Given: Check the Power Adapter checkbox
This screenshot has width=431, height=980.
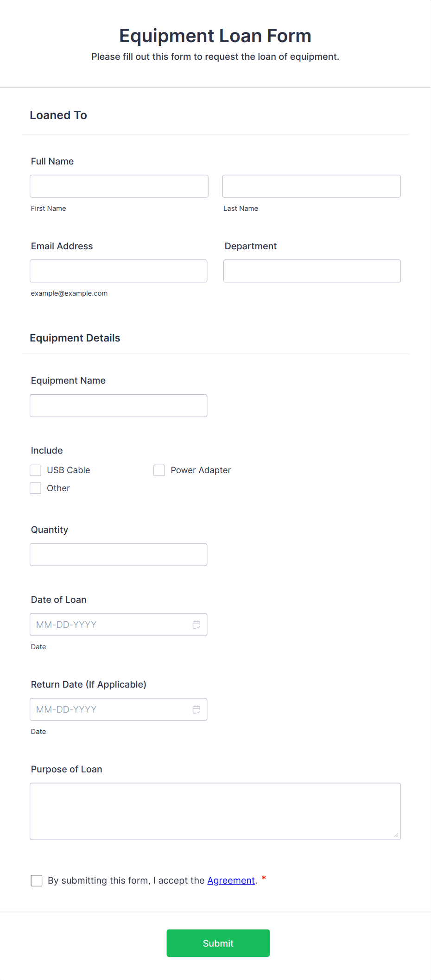Looking at the screenshot, I should (x=159, y=470).
